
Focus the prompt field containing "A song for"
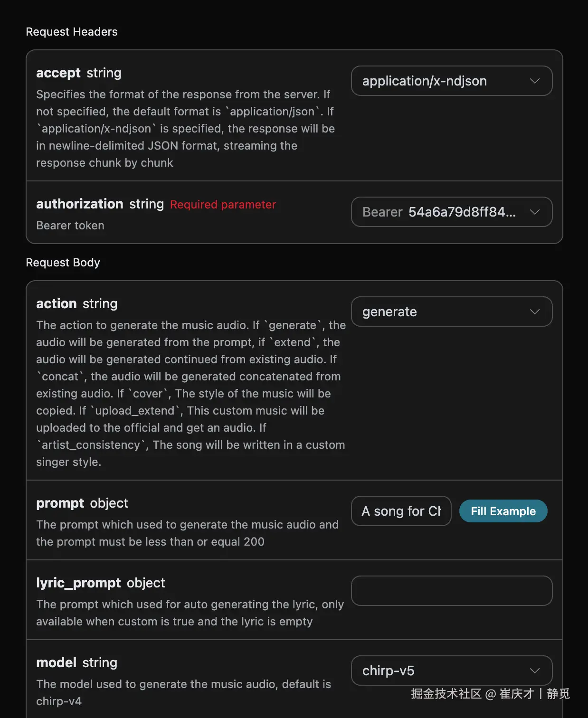tap(401, 511)
